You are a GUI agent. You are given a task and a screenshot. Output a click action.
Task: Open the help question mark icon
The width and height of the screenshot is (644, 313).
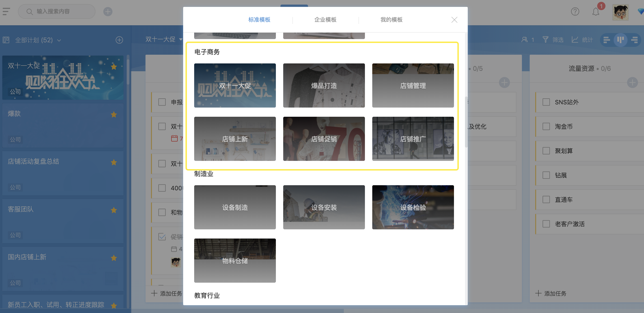575,11
